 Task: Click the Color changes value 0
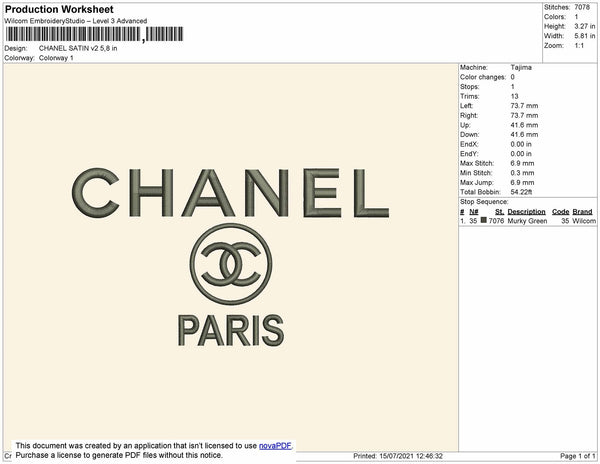512,77
